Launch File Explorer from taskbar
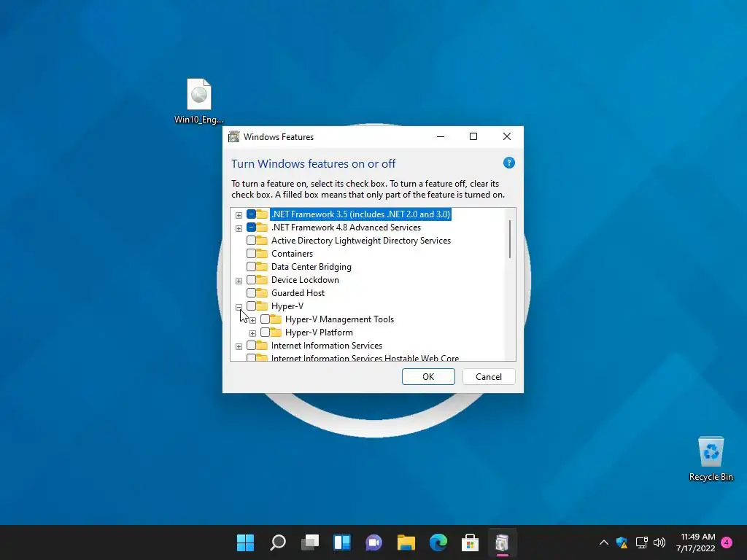Screen dimensions: 747x560 click(406, 542)
